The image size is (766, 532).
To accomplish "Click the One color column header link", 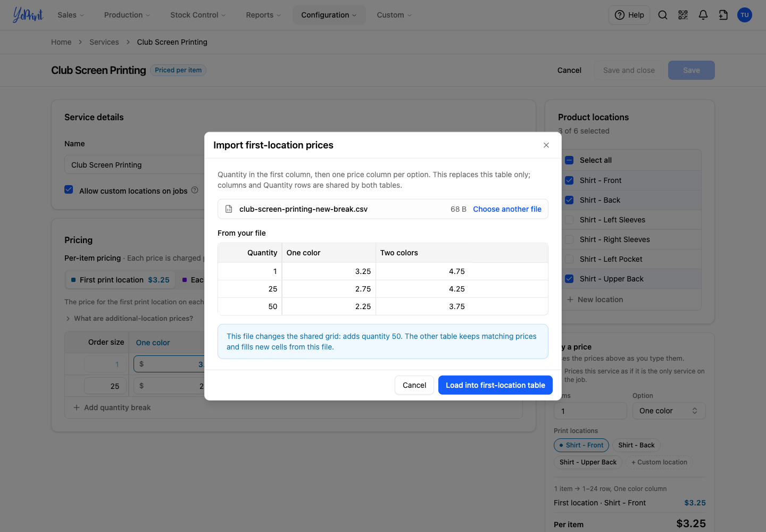I will 153,343.
